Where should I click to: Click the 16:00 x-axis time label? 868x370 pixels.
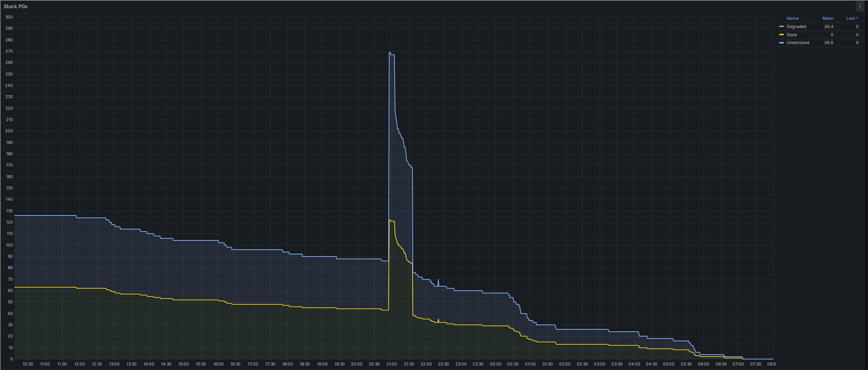tap(218, 364)
